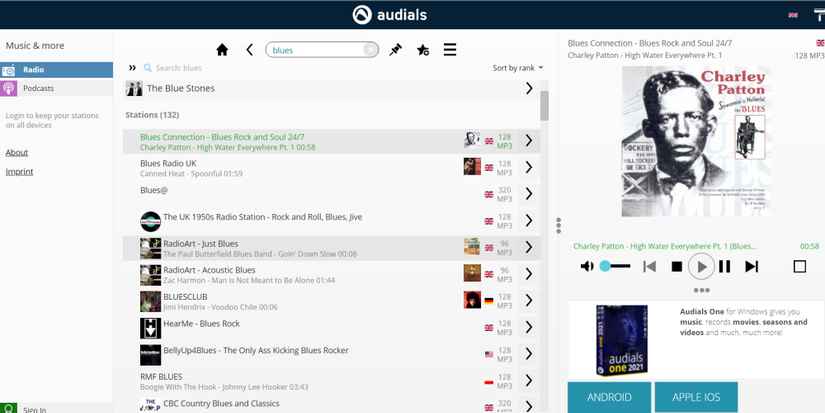Screen dimensions: 825x413
Task: Change language via header UK flag
Action: click(x=793, y=15)
